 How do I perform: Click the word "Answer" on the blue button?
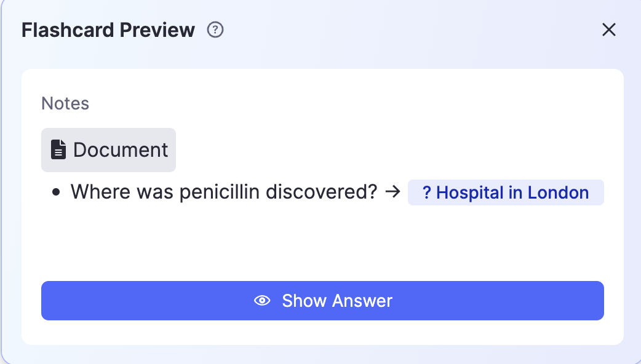point(362,301)
